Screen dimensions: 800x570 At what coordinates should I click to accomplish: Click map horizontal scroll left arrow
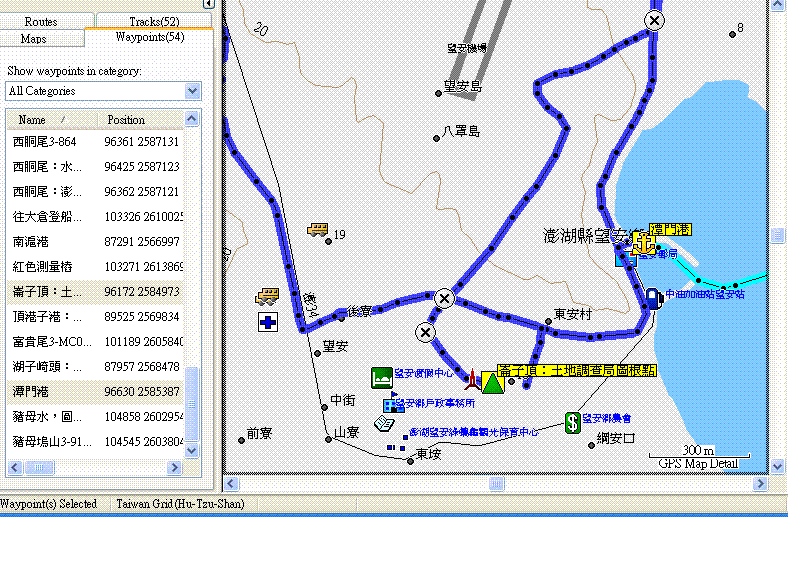[231, 483]
